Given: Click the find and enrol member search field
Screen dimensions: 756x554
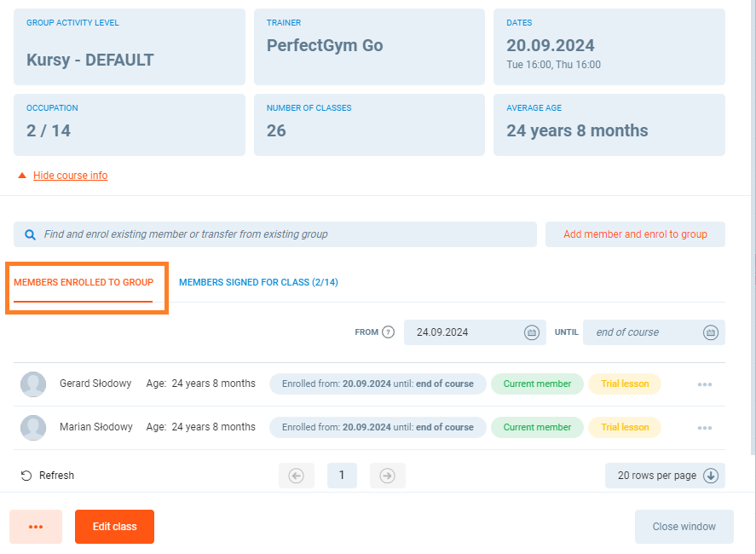Looking at the screenshot, I should pos(281,234).
